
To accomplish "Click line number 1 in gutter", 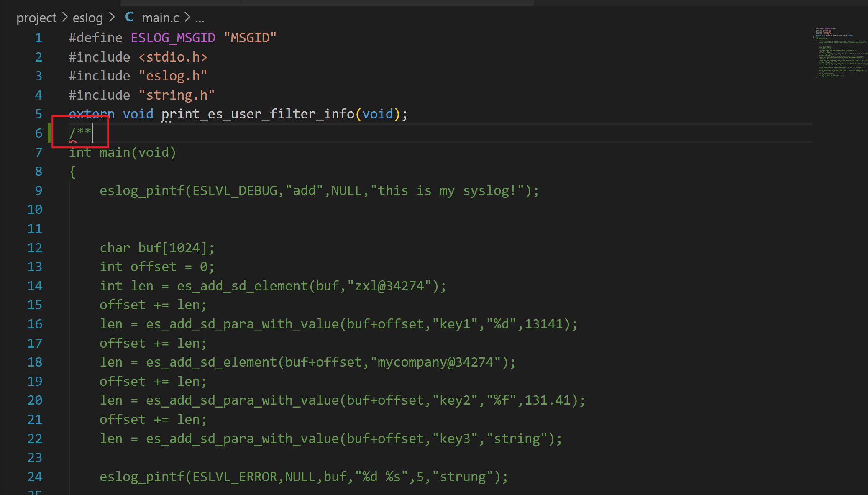I will pyautogui.click(x=38, y=38).
